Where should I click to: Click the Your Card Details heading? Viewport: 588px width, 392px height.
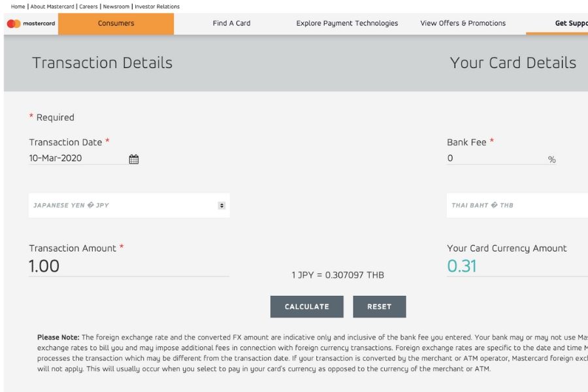pos(513,63)
